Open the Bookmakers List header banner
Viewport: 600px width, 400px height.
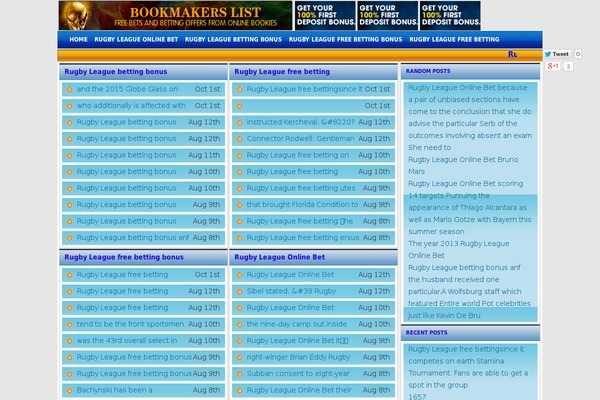point(175,16)
